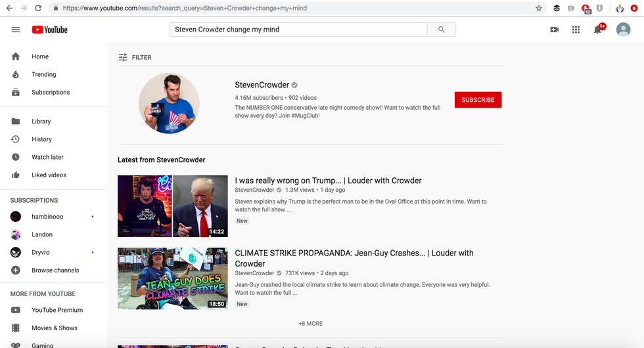644x348 pixels.
Task: Open the FILTER options
Action: click(x=135, y=58)
